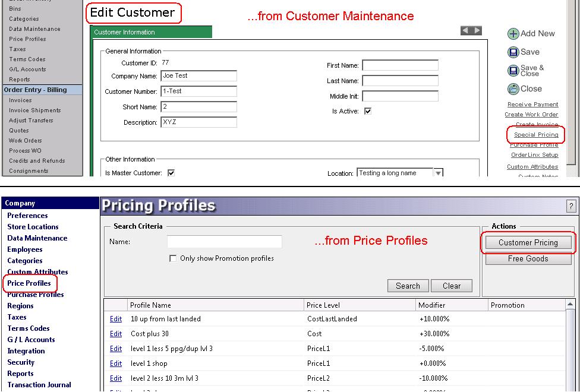
Task: Expand the Location dropdown
Action: pos(438,173)
